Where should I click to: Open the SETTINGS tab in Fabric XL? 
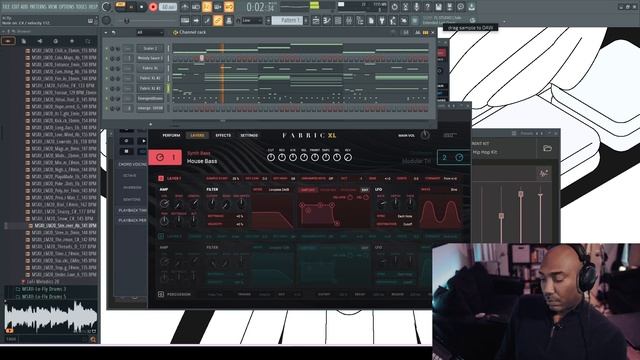tap(249, 135)
